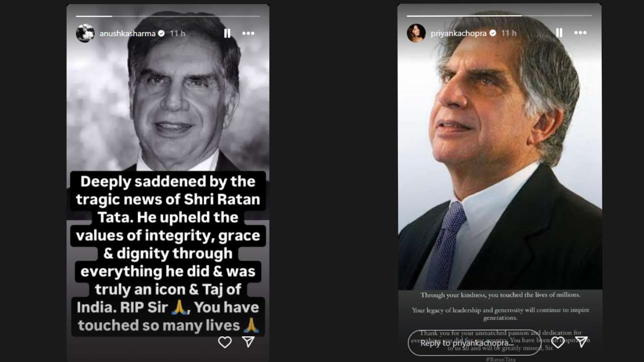Like the priyankachopra story with heart icon
644x362 pixels.
coord(558,342)
